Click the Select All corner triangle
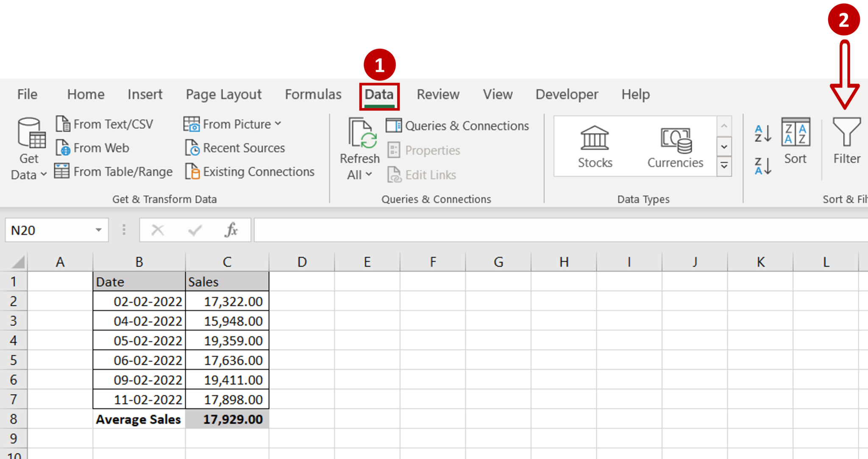 tap(18, 262)
